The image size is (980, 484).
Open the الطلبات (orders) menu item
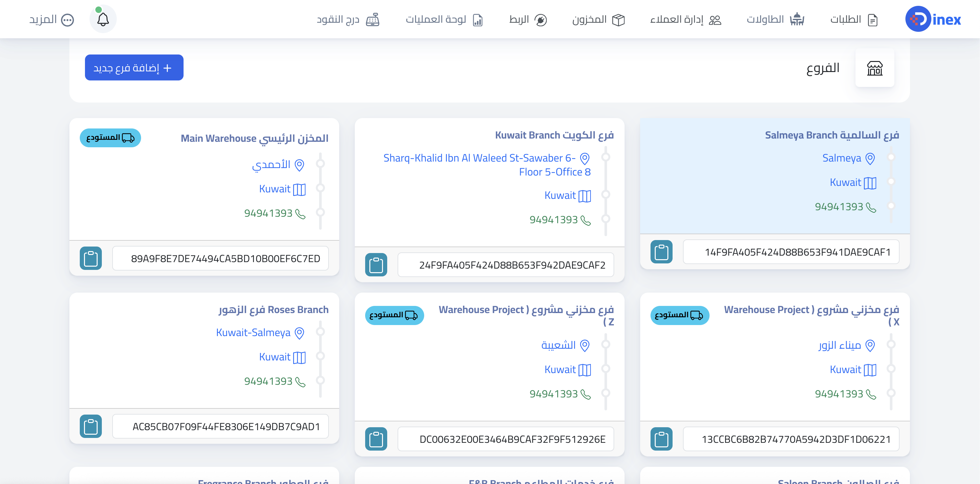point(854,19)
